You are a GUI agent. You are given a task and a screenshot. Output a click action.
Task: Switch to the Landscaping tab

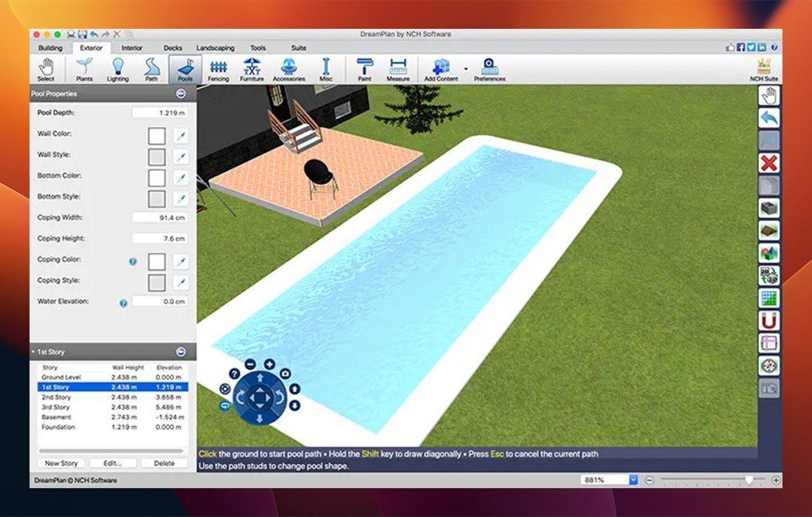pos(215,48)
